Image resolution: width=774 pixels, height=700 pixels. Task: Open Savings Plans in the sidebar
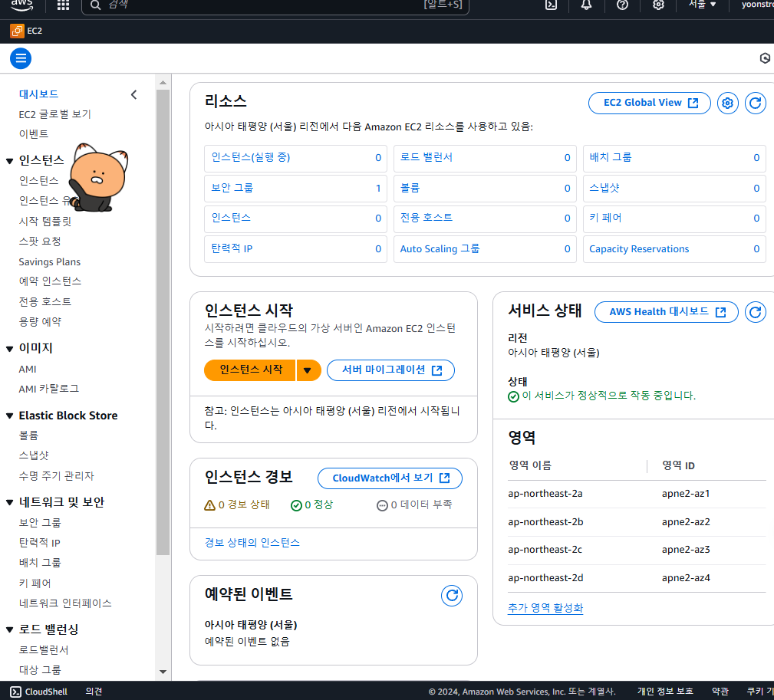pyautogui.click(x=49, y=262)
